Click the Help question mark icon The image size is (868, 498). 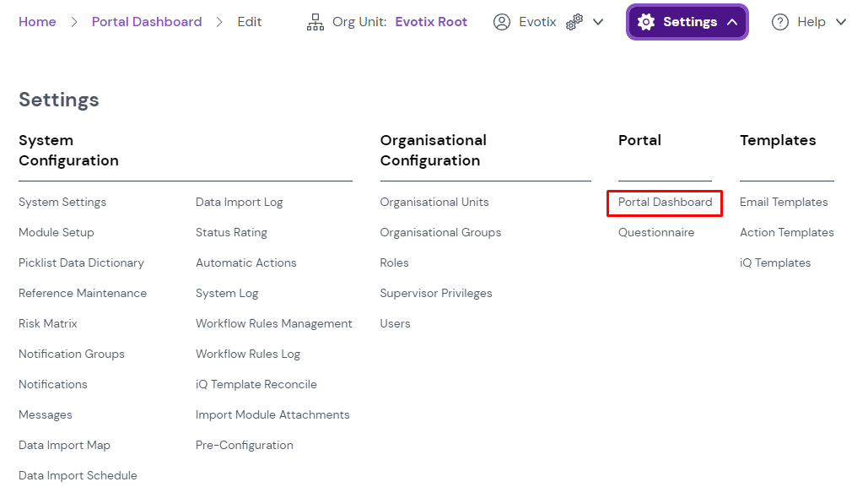pyautogui.click(x=780, y=22)
